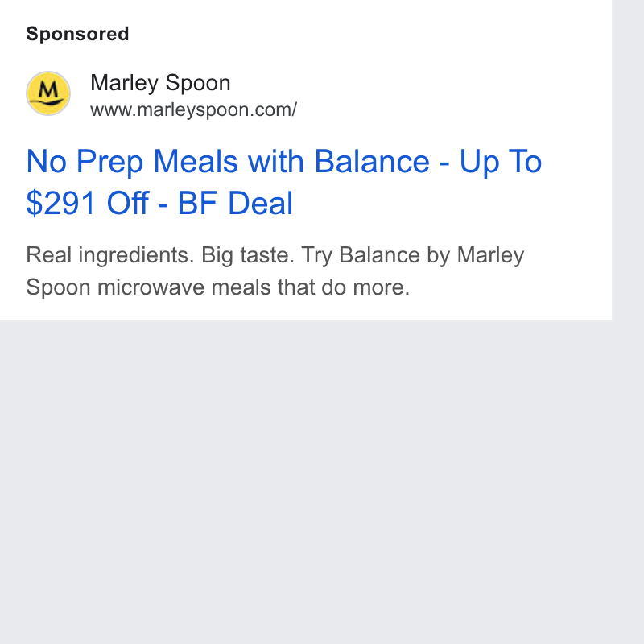The image size is (644, 644).
Task: Click the word Marley in advertiser name
Action: click(x=125, y=83)
